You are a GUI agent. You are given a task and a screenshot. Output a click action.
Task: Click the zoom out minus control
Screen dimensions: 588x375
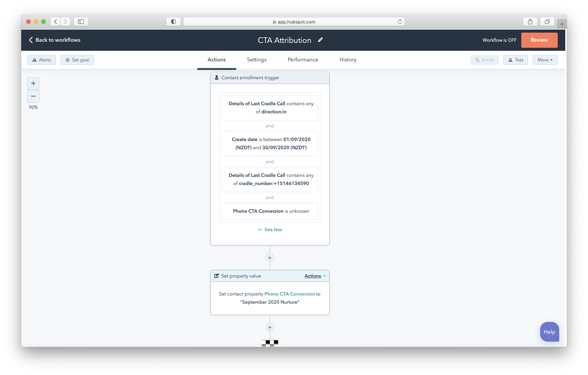pos(33,96)
